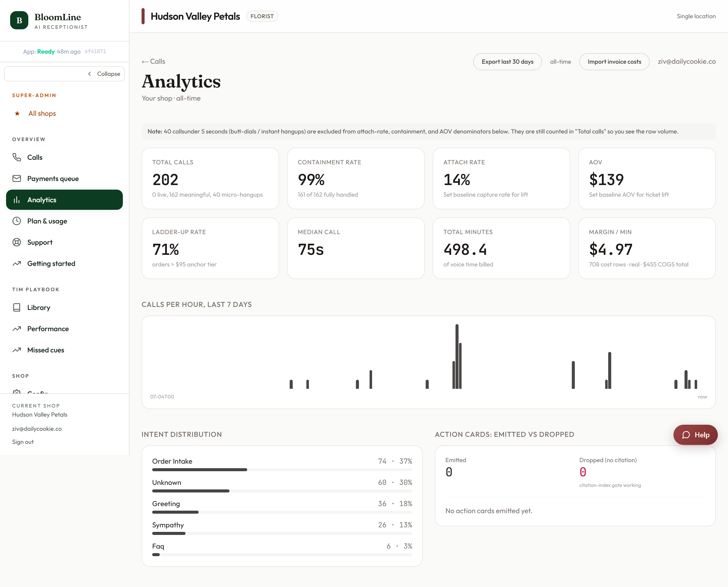The height and width of the screenshot is (587, 728).
Task: Open the Getting started page
Action: click(64, 263)
